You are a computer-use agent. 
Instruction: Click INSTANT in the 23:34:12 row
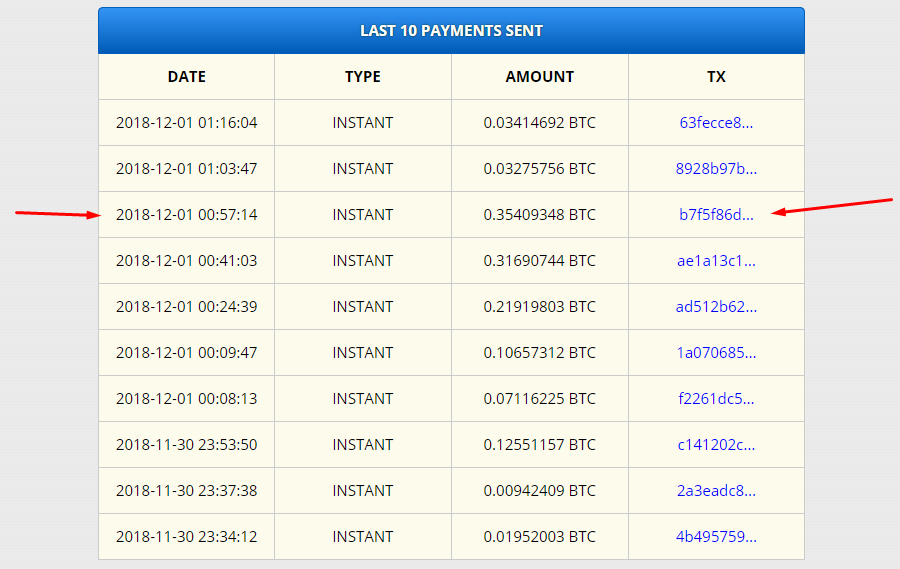[363, 536]
